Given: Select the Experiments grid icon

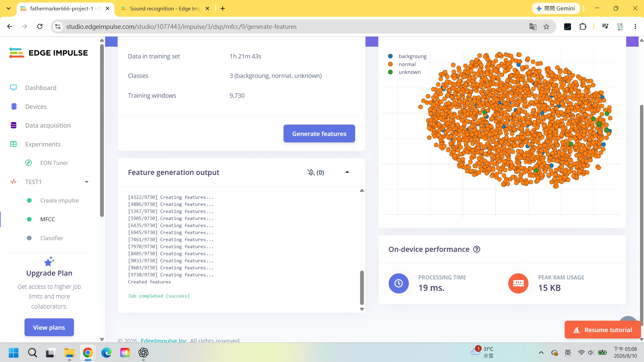Looking at the screenshot, I should point(13,144).
